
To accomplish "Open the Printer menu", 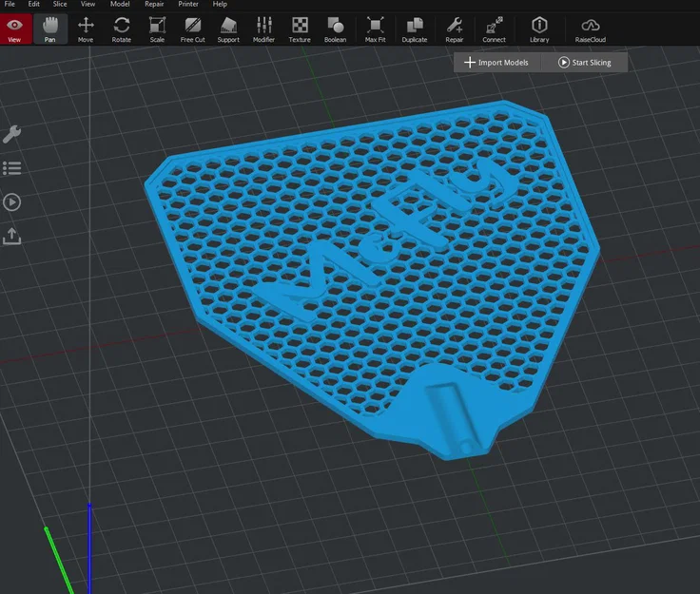I will point(188,4).
